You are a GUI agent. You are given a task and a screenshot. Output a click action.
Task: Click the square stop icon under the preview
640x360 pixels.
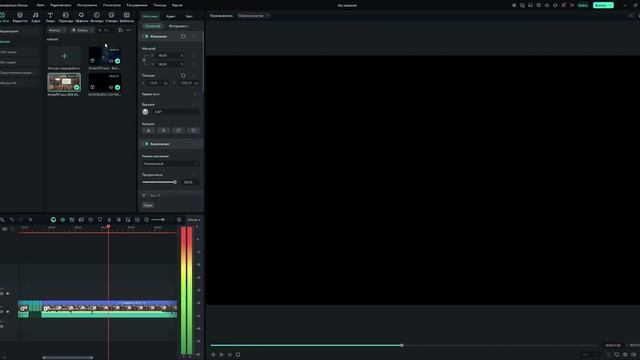click(238, 355)
